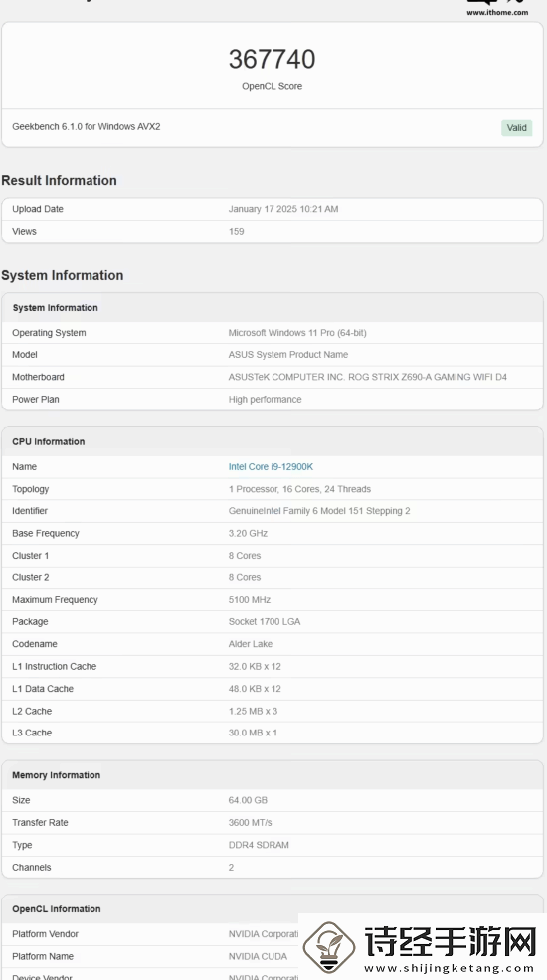547x980 pixels.
Task: Click the memory Channels value 2
Action: pos(232,868)
